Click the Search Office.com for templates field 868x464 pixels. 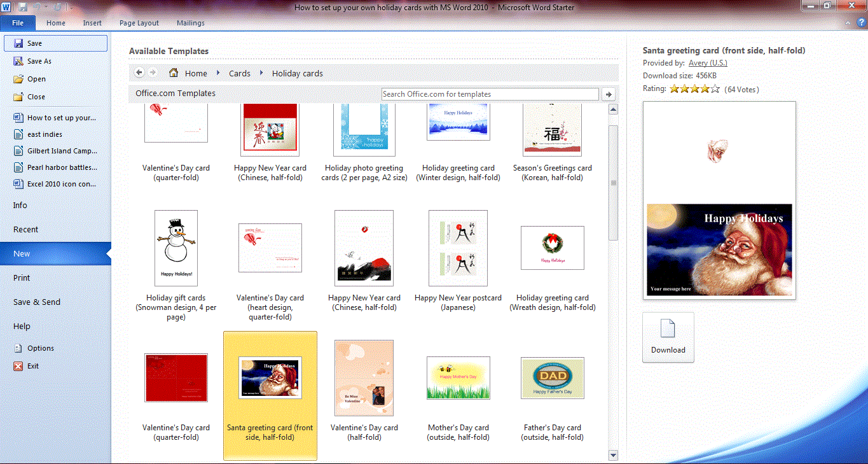point(490,94)
